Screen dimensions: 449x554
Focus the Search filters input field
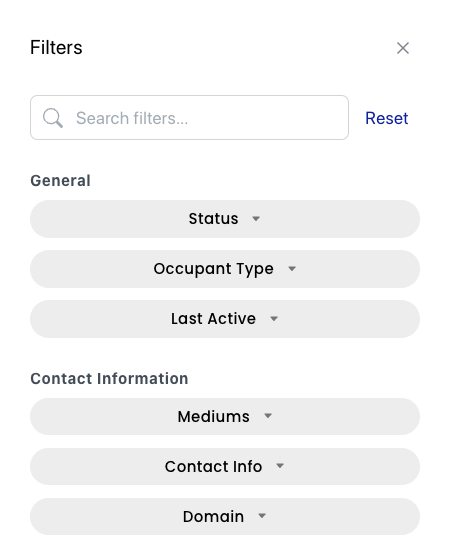(189, 117)
